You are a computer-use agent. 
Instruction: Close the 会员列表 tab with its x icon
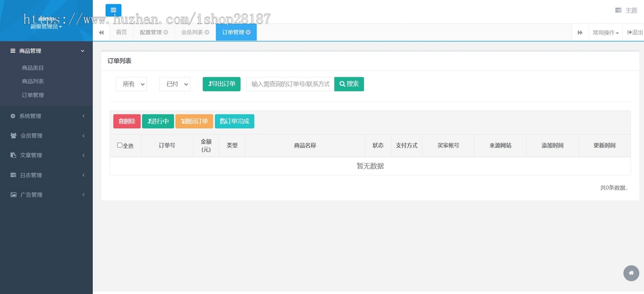click(x=207, y=32)
